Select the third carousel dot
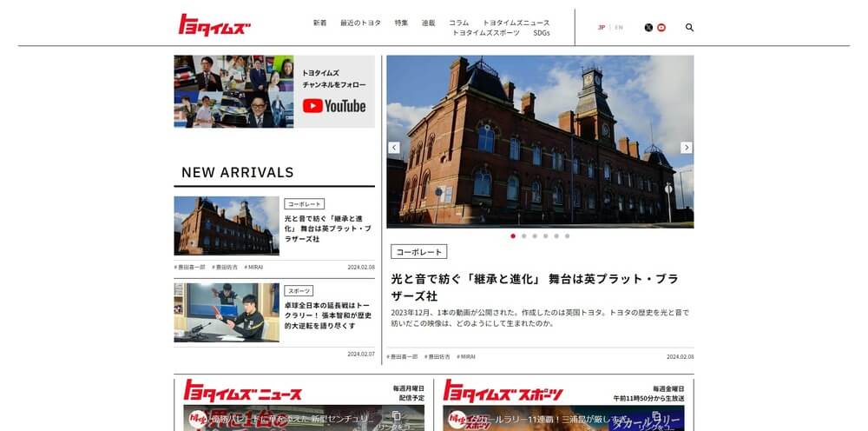868x431 pixels. (535, 236)
